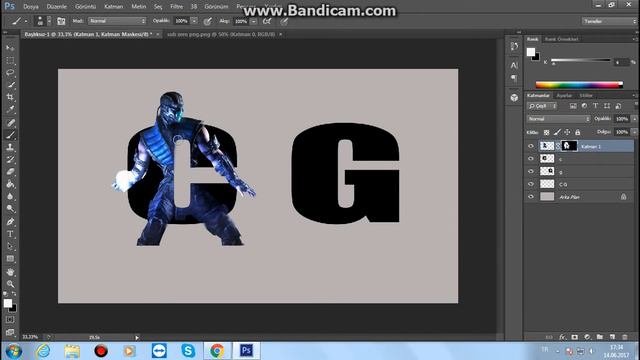Hide the 'c' layer
Screen dimensions: 640x360
click(531, 159)
